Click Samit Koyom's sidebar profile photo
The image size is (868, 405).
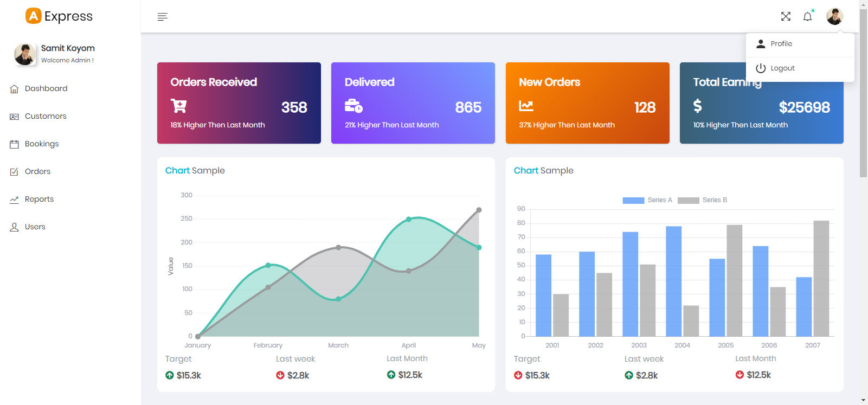pyautogui.click(x=24, y=54)
